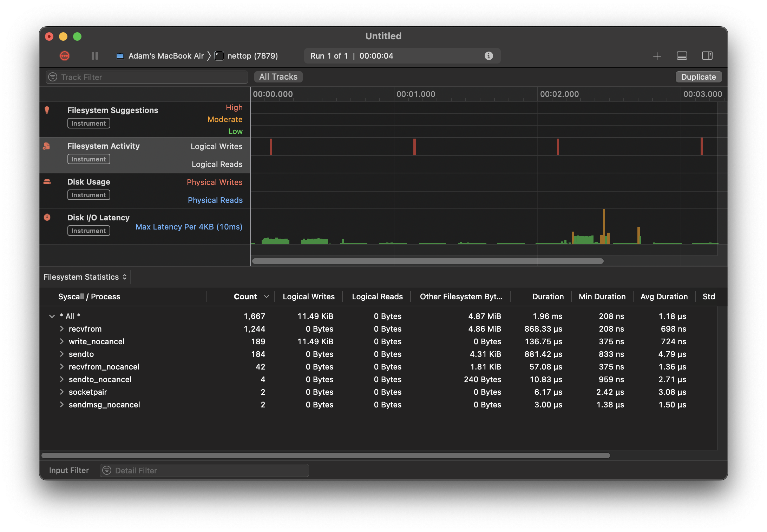Open the Adam's MacBook Air device picker
This screenshot has height=532, width=767.
click(160, 56)
